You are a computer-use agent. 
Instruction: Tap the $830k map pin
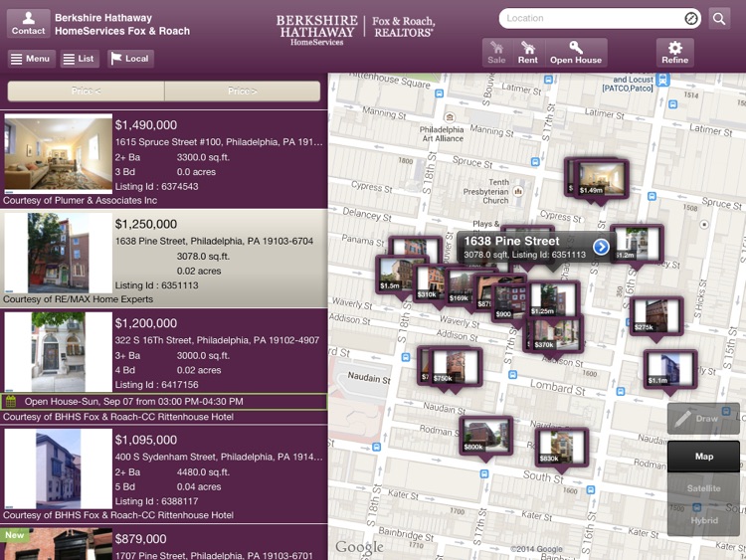[562, 448]
